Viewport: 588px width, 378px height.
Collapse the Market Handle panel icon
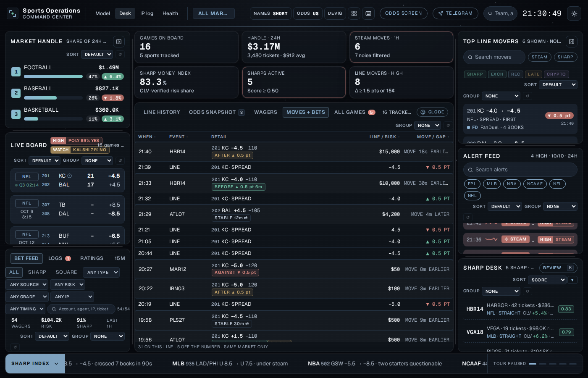(119, 42)
